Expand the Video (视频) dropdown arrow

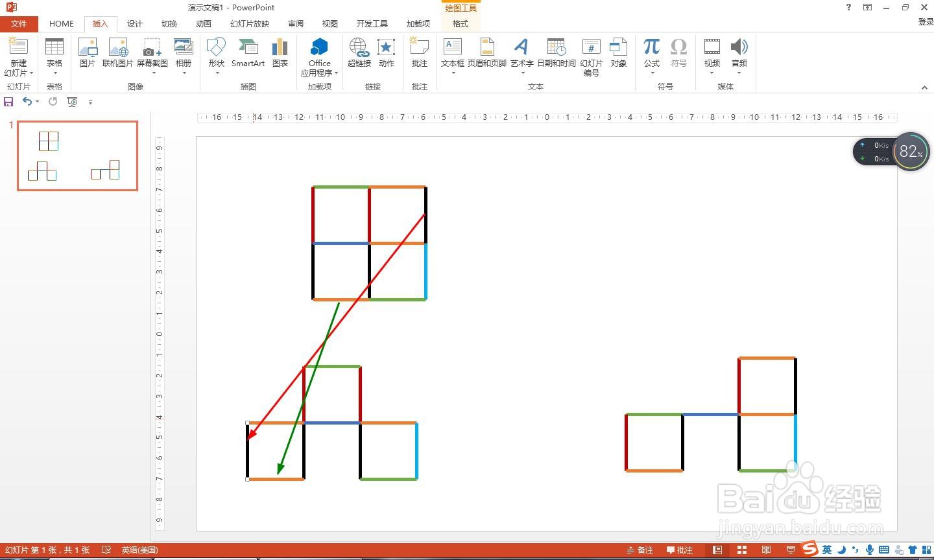tap(712, 73)
